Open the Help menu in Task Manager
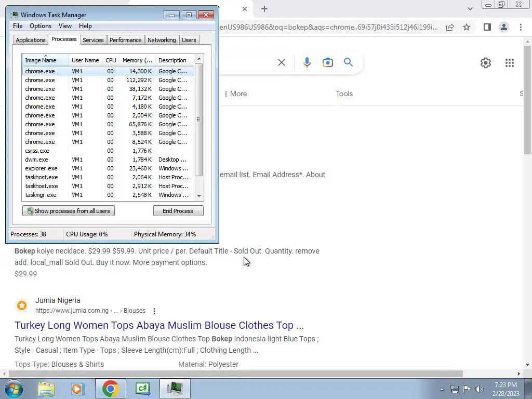The height and width of the screenshot is (399, 532). point(85,26)
